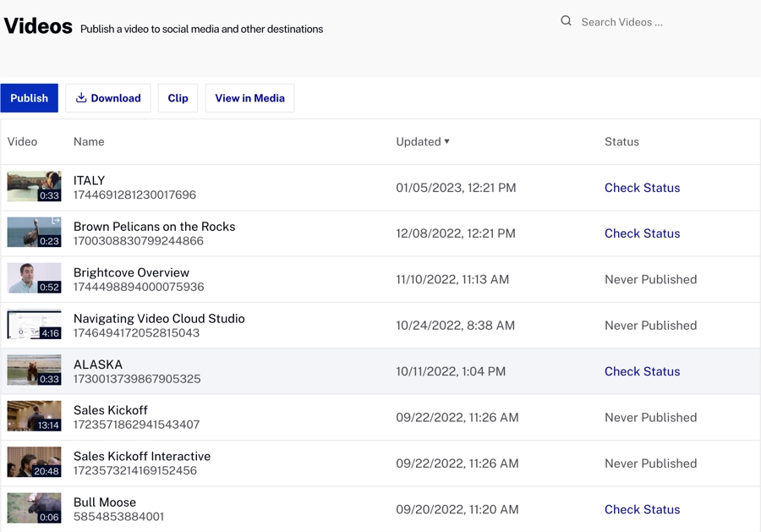Viewport: 761px width, 532px height.
Task: Open Navigating Video Cloud Studio thumbnail
Action: (x=34, y=325)
